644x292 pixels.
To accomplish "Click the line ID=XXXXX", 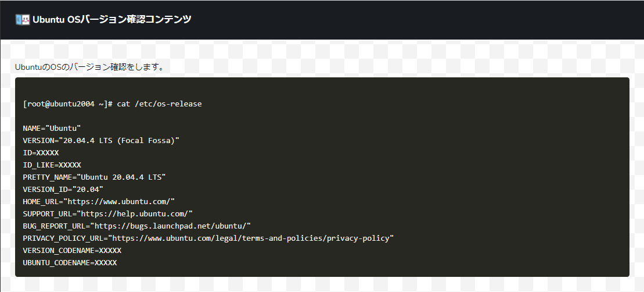I will [41, 152].
